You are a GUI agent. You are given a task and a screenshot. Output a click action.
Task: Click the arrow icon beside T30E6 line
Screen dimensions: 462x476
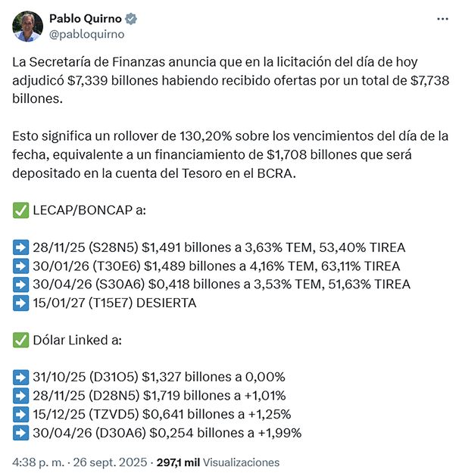pyautogui.click(x=20, y=266)
